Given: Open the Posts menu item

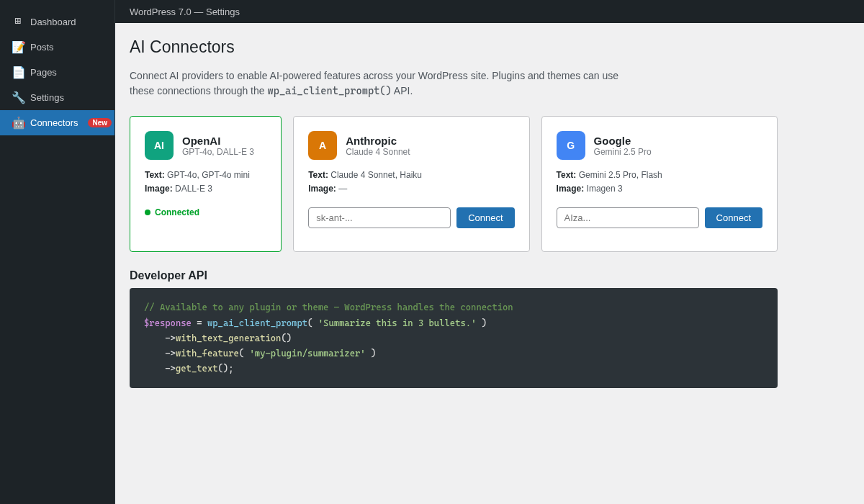Looking at the screenshot, I should (58, 47).
